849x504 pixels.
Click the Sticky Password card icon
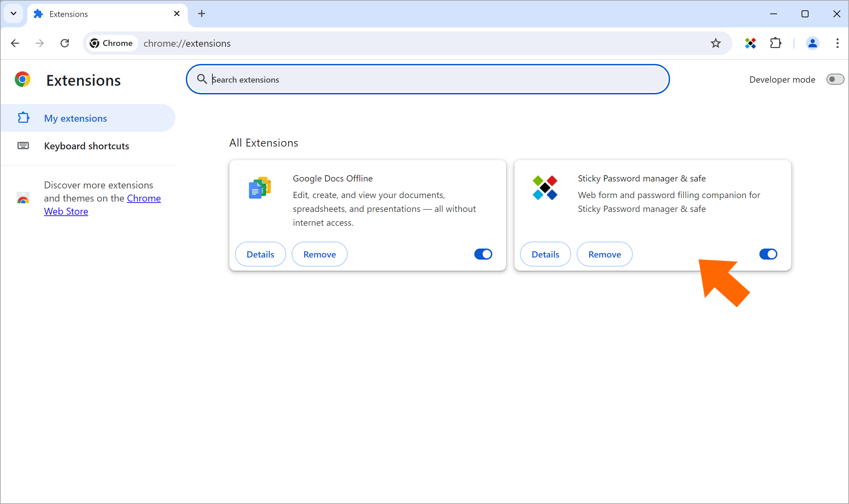coord(545,188)
